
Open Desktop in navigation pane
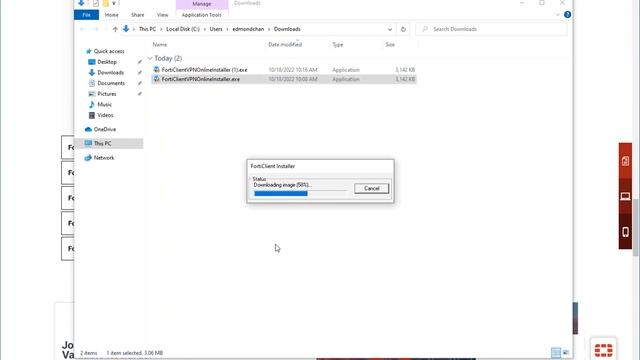click(107, 62)
